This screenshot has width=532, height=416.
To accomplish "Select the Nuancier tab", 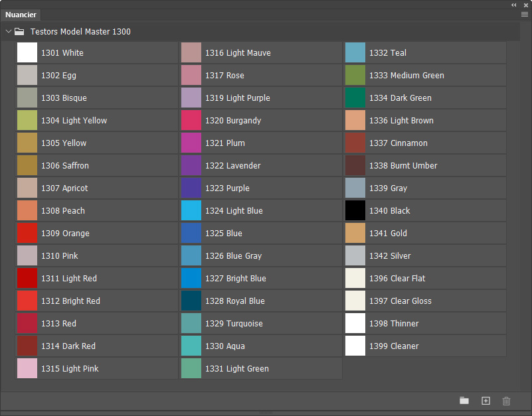I will point(21,15).
